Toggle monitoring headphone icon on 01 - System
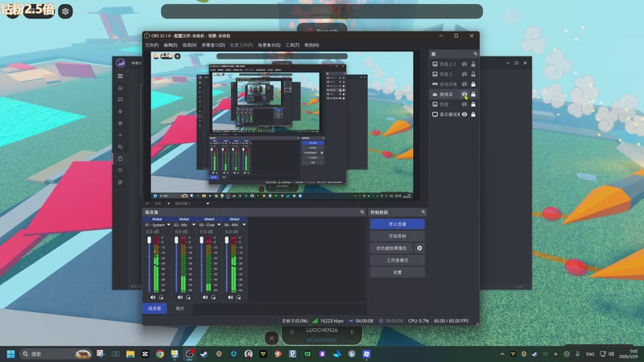Screen dimensions: 644x362 [161, 297]
